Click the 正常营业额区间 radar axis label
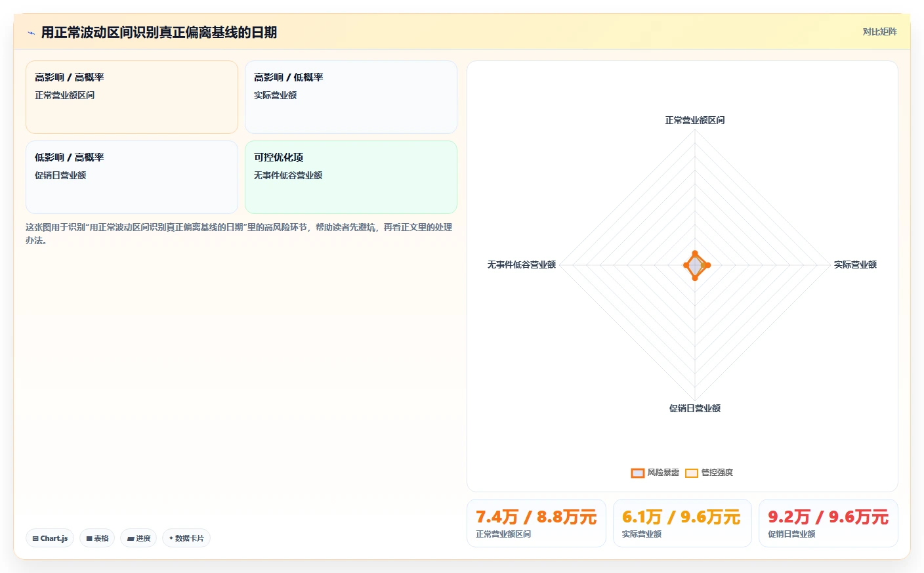924x573 pixels. [x=695, y=120]
